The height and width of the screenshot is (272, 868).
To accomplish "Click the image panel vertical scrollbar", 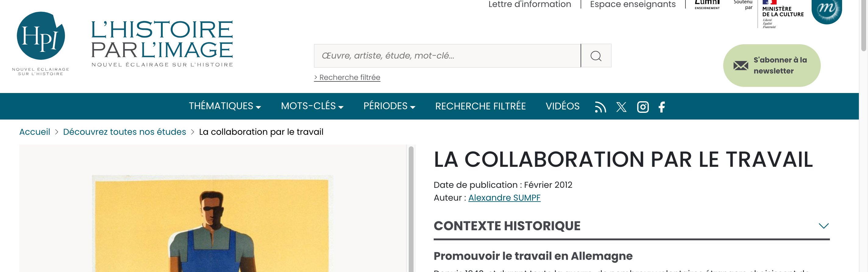I will pyautogui.click(x=411, y=208).
